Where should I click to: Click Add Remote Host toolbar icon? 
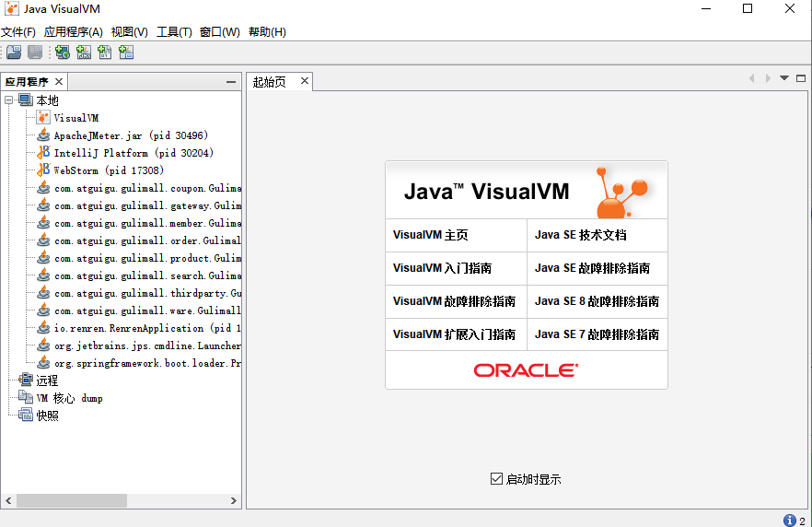coord(63,53)
